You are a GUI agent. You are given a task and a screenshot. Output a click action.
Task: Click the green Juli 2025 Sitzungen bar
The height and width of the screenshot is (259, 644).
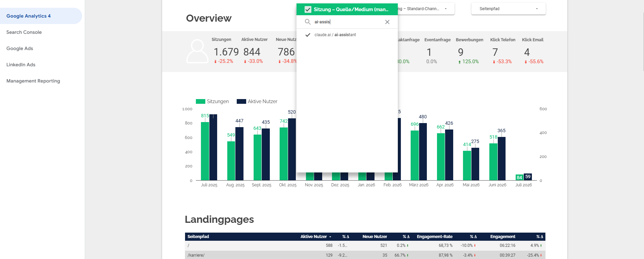point(205,151)
